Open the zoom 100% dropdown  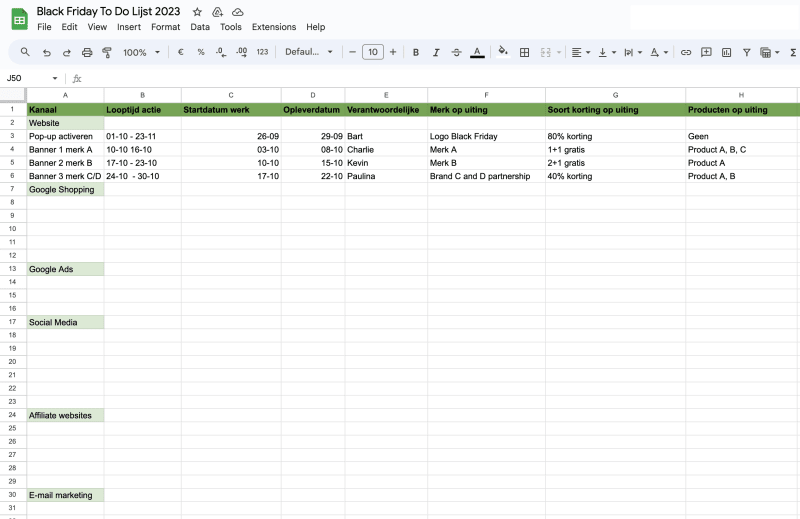(141, 52)
